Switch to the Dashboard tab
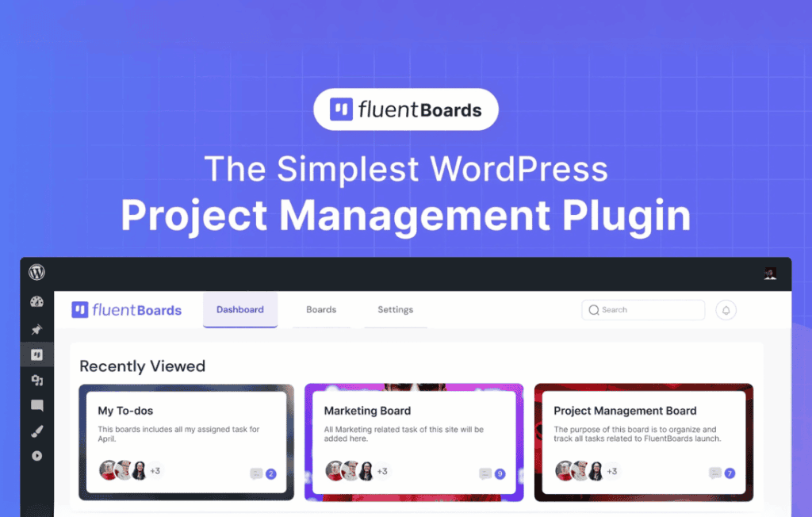Image resolution: width=812 pixels, height=517 pixels. [240, 310]
